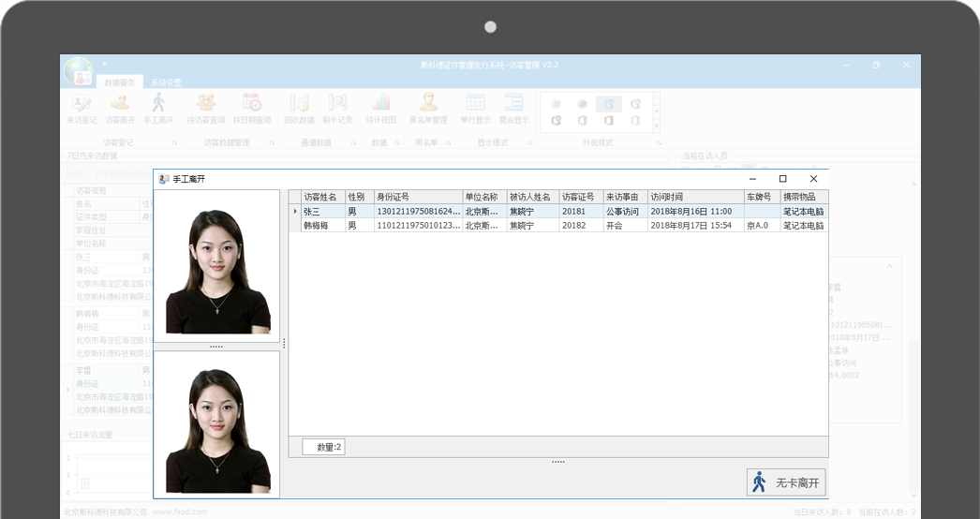Click the 单位名称 column header
The image size is (980, 519).
tap(484, 197)
